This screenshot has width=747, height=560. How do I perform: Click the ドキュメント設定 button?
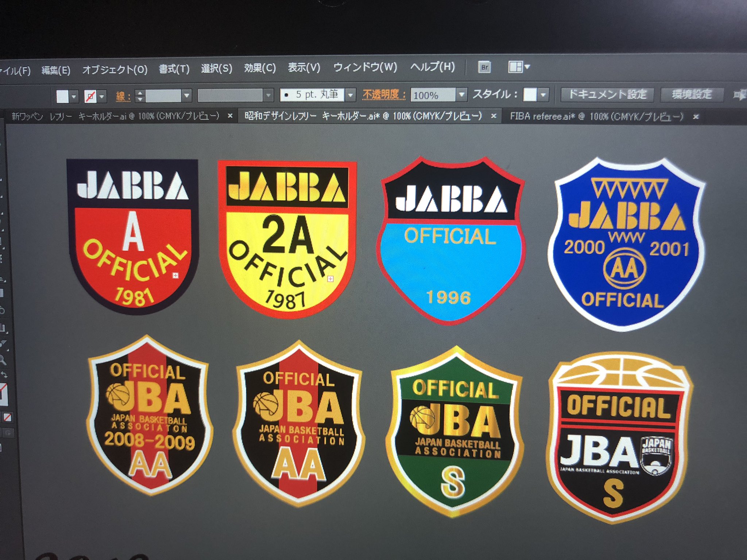coord(607,94)
